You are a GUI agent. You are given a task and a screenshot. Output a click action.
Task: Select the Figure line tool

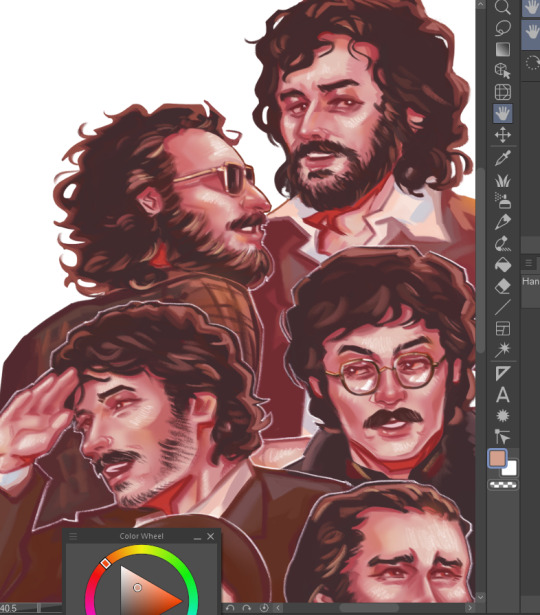coord(502,308)
